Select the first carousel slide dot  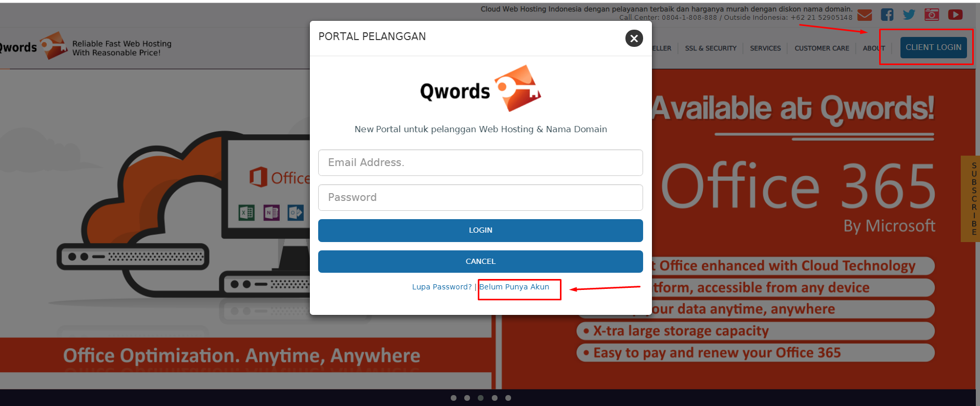point(453,398)
